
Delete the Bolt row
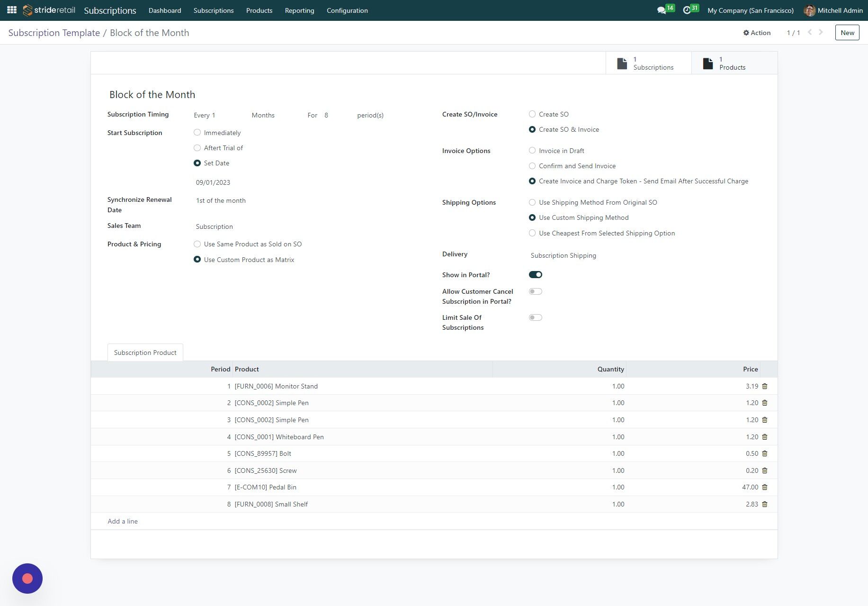(x=765, y=453)
